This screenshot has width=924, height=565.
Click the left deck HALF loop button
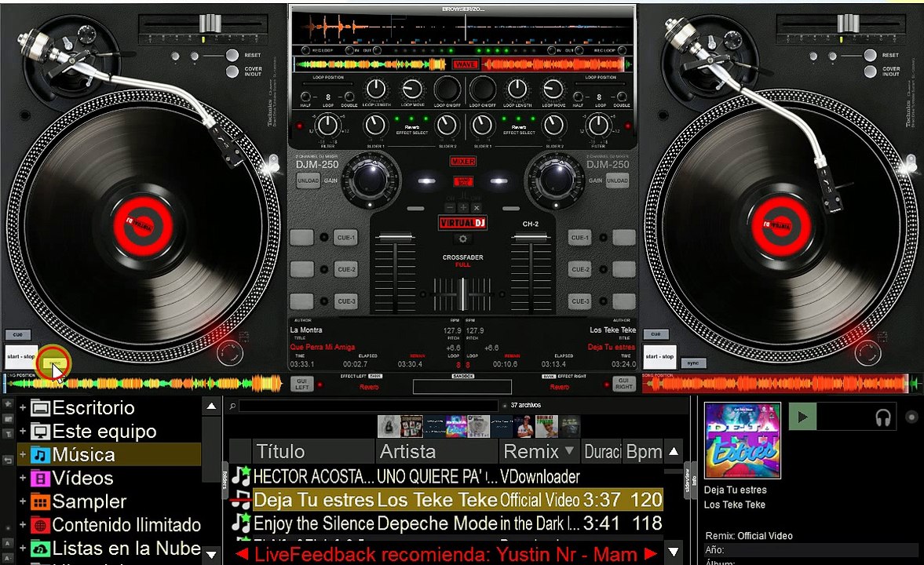coord(305,97)
